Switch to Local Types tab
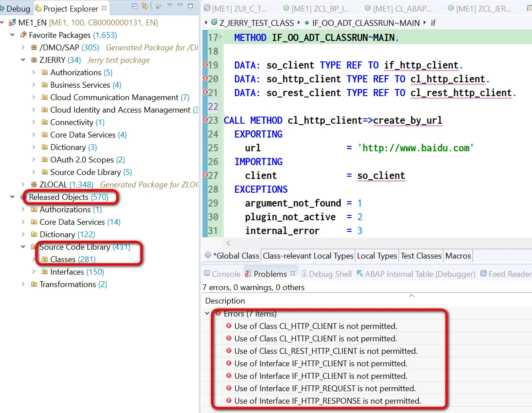The width and height of the screenshot is (532, 413). (377, 256)
